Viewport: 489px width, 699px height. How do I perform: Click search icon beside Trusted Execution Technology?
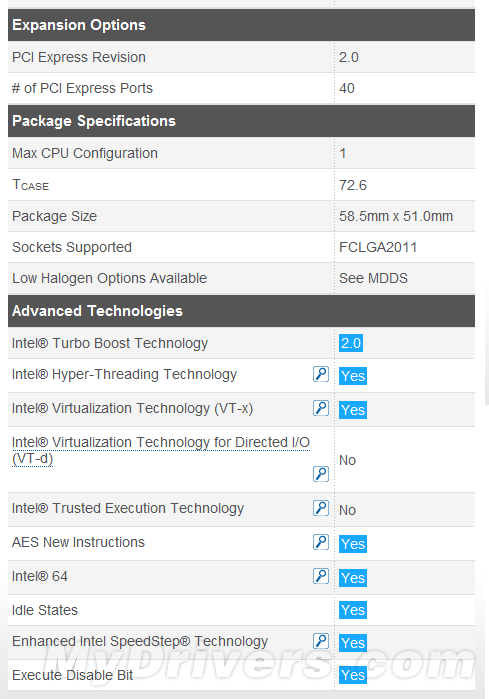(x=321, y=508)
